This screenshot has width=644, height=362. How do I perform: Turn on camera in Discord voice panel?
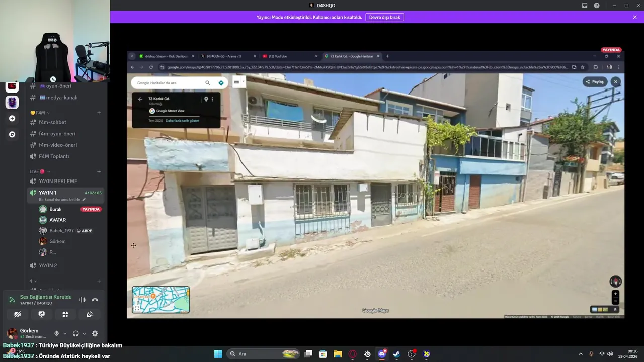click(x=18, y=314)
